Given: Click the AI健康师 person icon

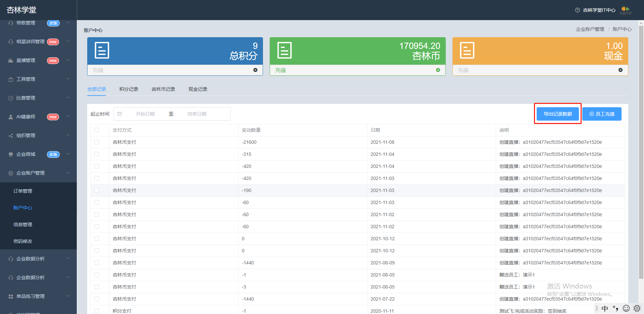Looking at the screenshot, I should (11, 117).
